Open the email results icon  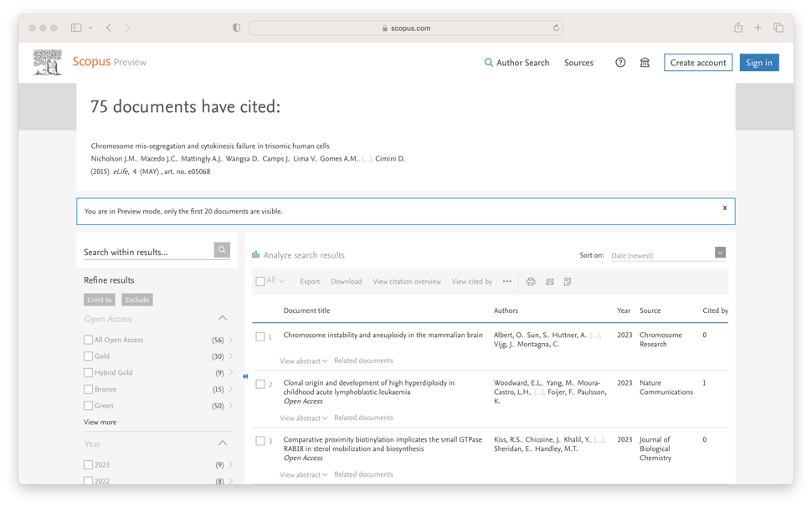550,282
